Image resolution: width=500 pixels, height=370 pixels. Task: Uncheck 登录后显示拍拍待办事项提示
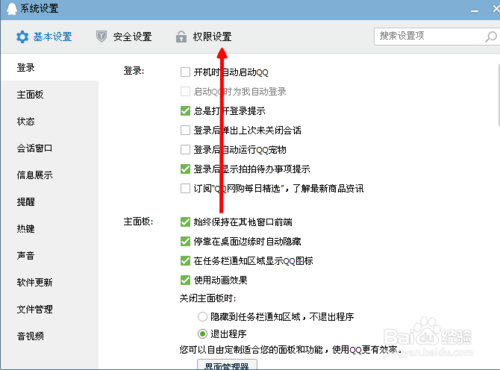(x=185, y=169)
